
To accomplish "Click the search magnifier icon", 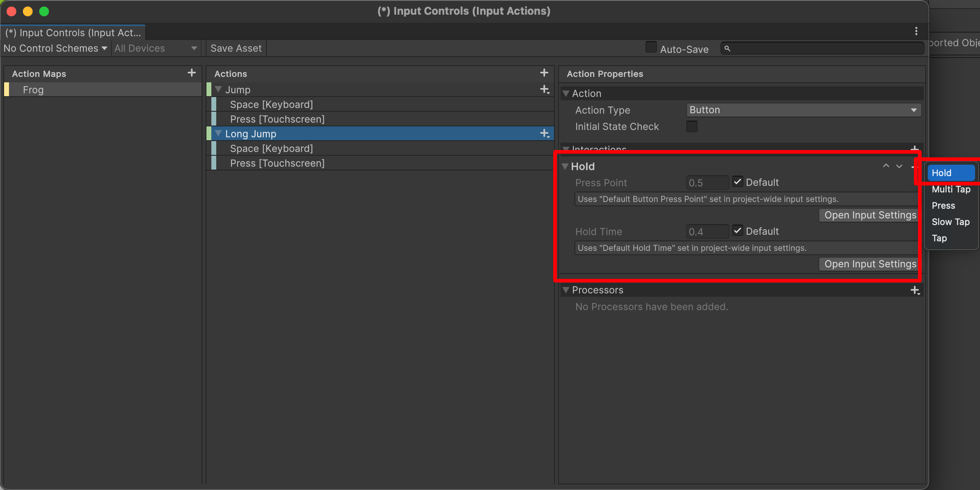I will [727, 49].
